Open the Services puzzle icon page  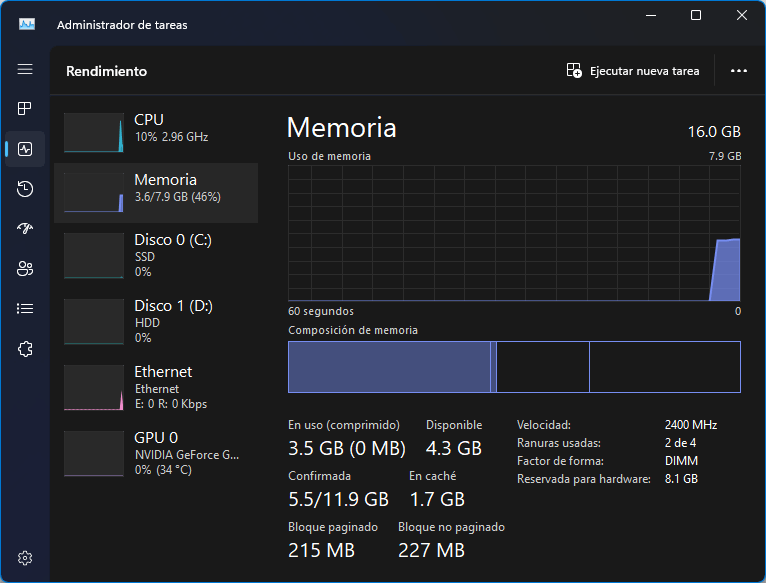pyautogui.click(x=25, y=349)
